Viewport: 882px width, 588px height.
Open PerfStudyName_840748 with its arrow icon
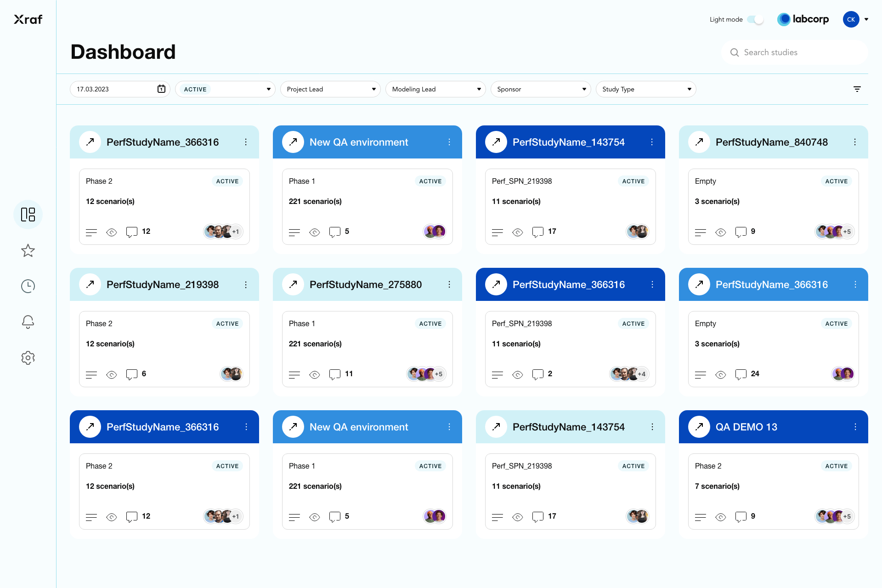click(699, 142)
